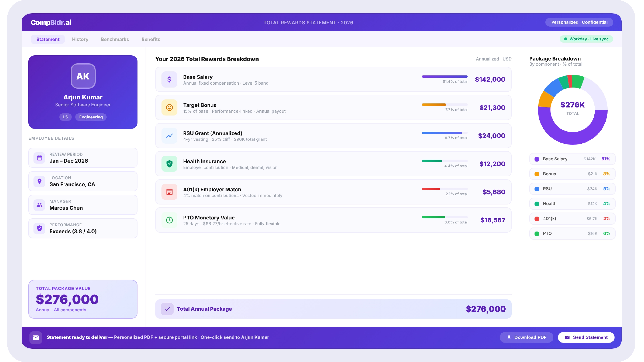Image resolution: width=644 pixels, height=362 pixels.
Task: Click the Exceeds (3.8 / 4.0) performance value
Action: pos(73,232)
